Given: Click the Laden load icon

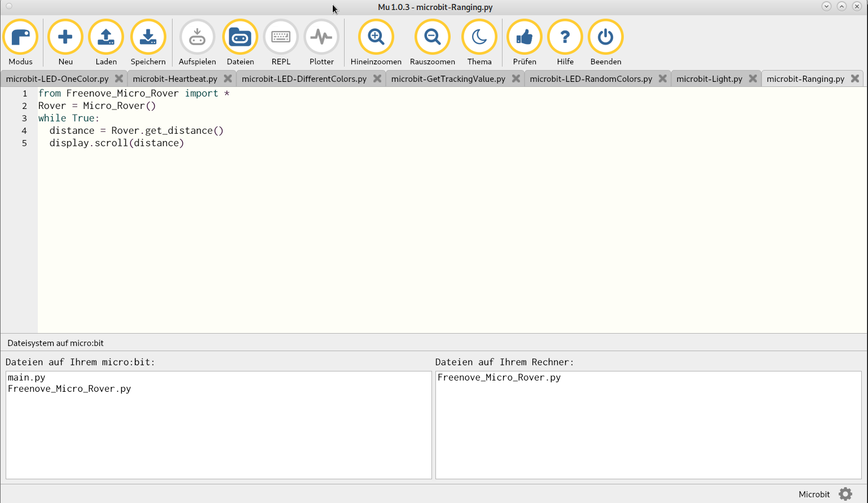Looking at the screenshot, I should [x=106, y=37].
